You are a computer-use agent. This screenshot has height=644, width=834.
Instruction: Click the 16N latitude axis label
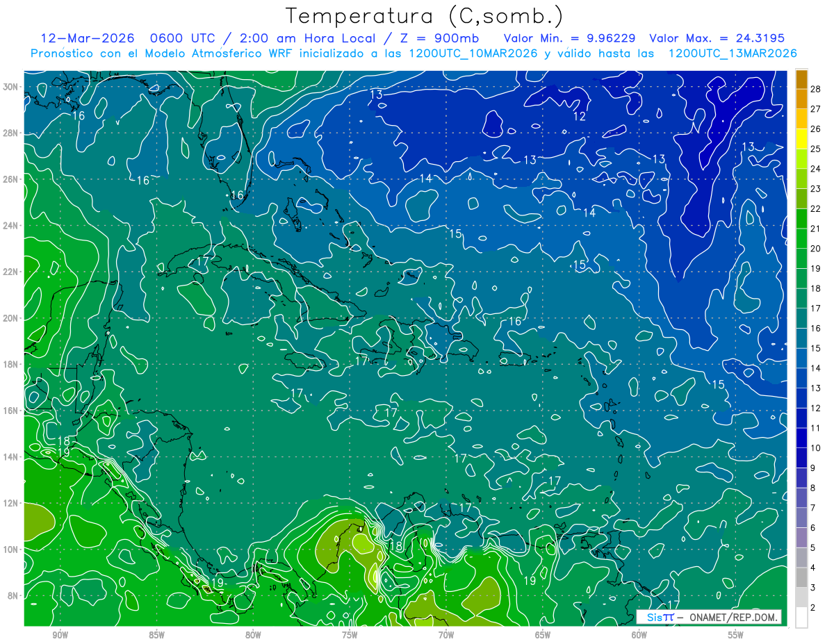tap(10, 411)
